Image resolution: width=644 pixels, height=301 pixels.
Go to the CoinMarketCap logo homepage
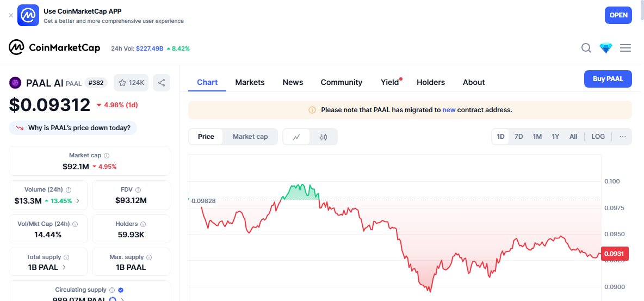click(x=54, y=48)
